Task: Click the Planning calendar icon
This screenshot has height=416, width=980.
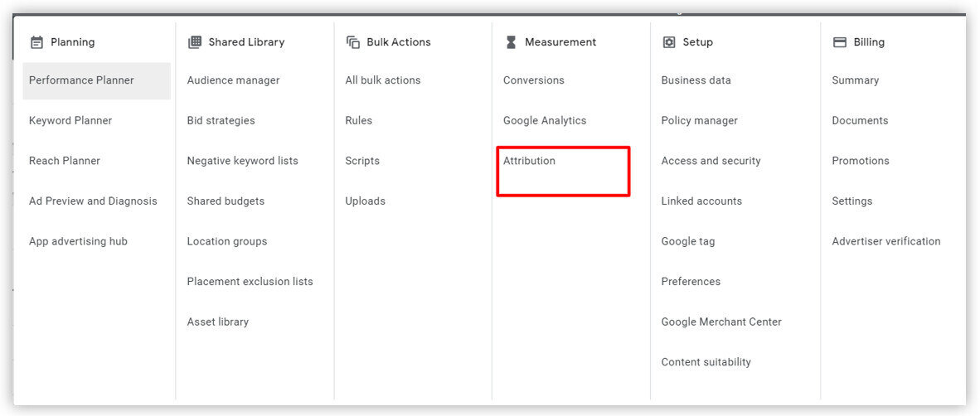Action: coord(36,42)
